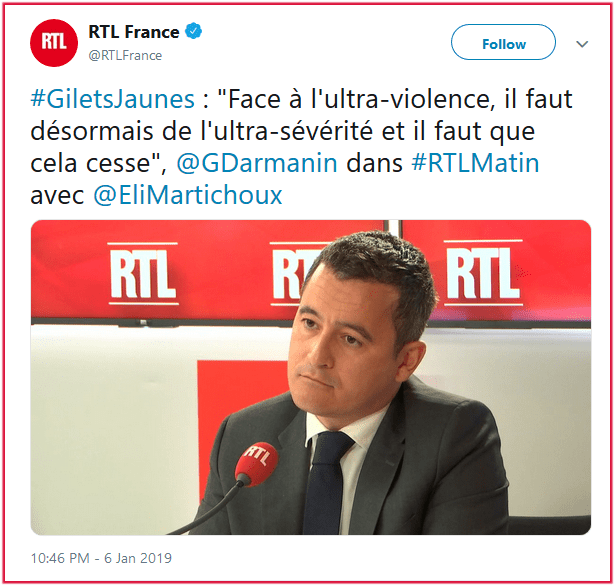Click the tweet timestamp 10:46 PM
Screen dimensions: 614x585
pos(60,558)
